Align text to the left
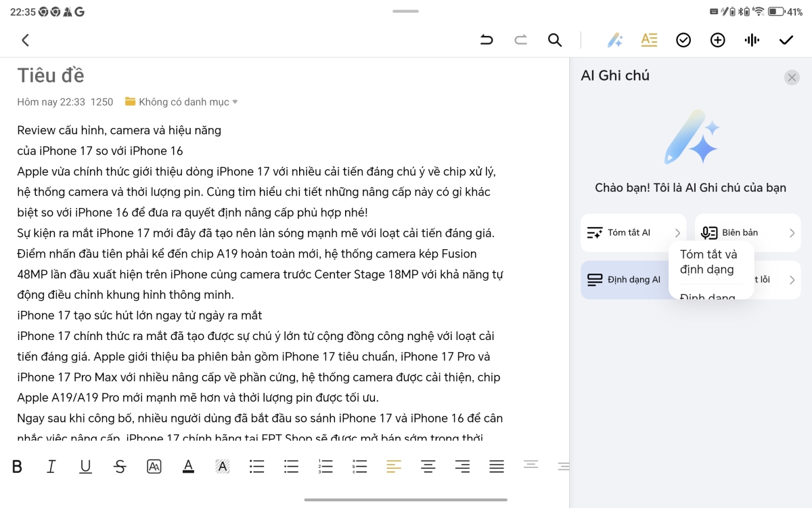The width and height of the screenshot is (812, 508). point(394,467)
